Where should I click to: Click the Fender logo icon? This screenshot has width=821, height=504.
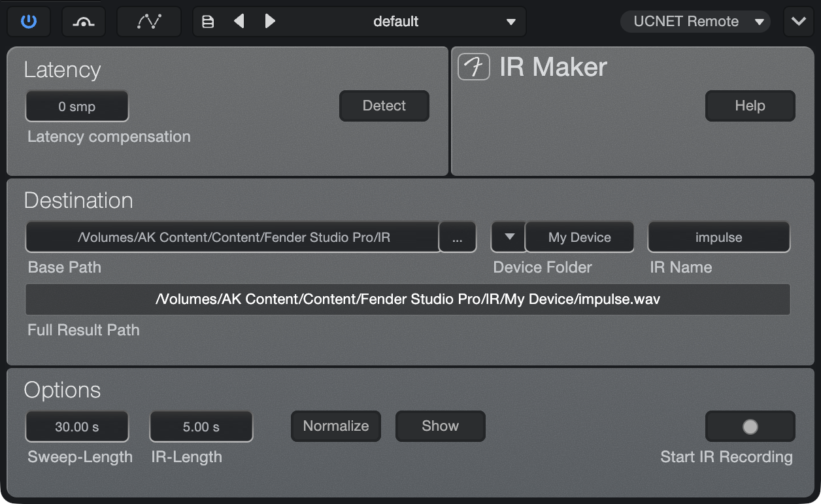(x=474, y=67)
